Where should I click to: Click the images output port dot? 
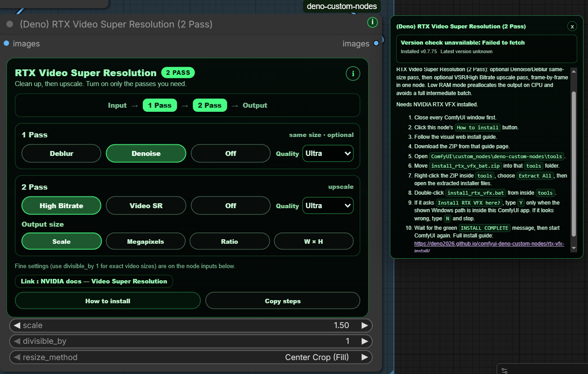(376, 43)
